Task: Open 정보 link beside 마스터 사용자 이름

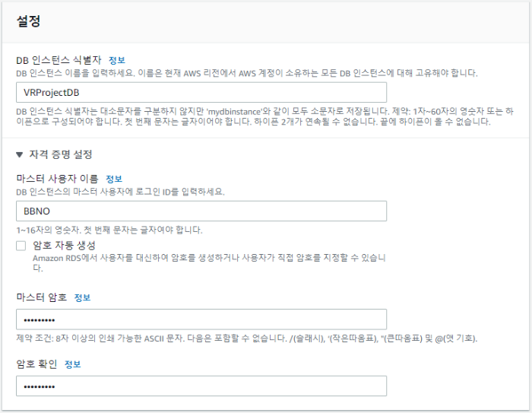Action: [114, 179]
